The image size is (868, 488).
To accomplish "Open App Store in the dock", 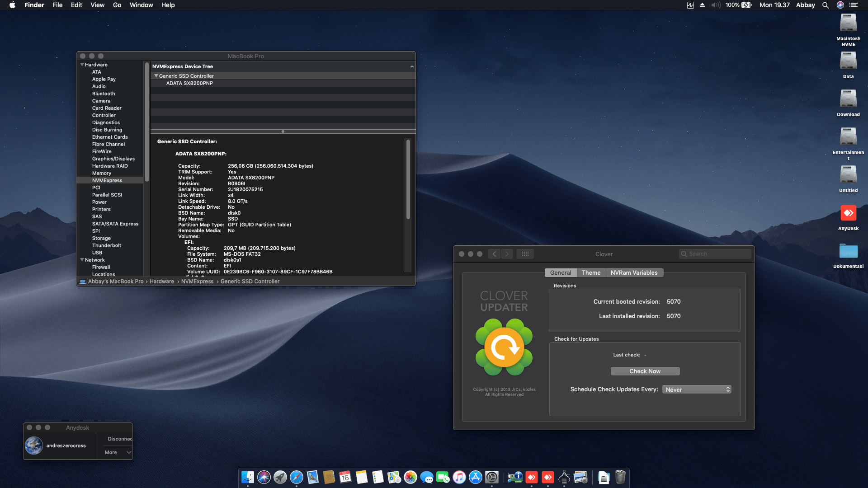I will pyautogui.click(x=476, y=477).
